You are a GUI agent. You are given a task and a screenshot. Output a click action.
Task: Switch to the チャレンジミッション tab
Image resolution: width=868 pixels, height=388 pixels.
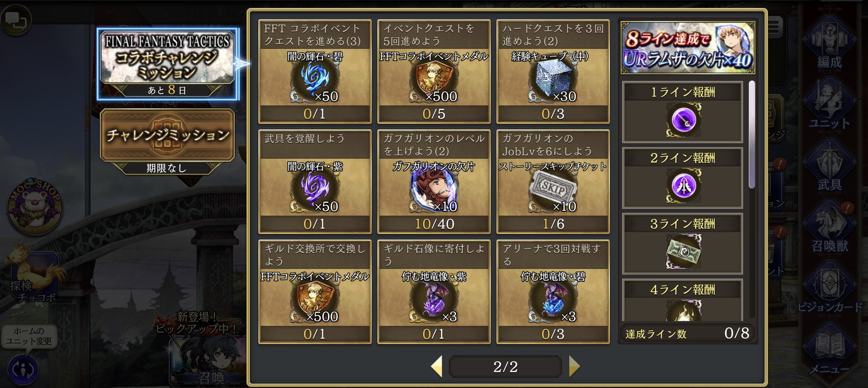pyautogui.click(x=168, y=141)
